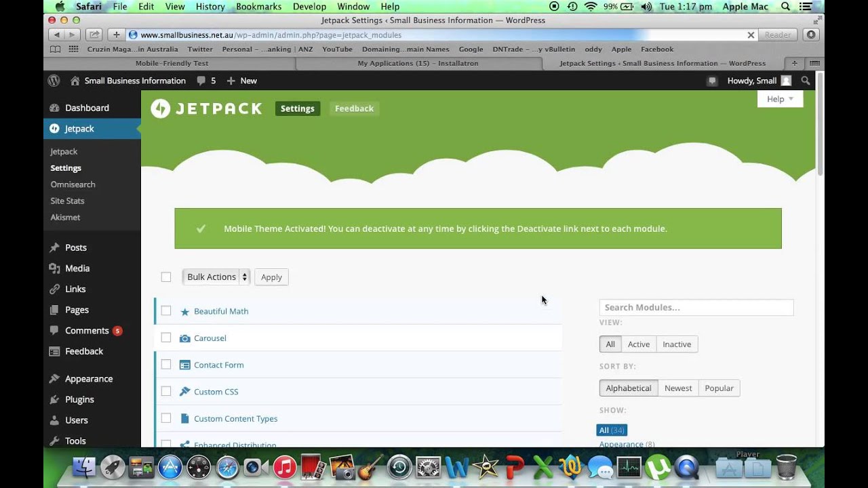Open Plugins in the sidebar
The width and height of the screenshot is (868, 488).
79,399
